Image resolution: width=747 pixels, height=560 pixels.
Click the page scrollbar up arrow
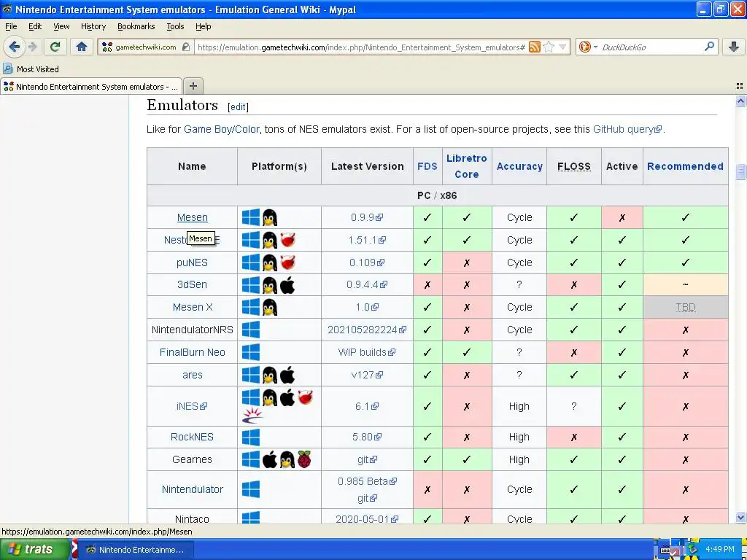tap(740, 101)
